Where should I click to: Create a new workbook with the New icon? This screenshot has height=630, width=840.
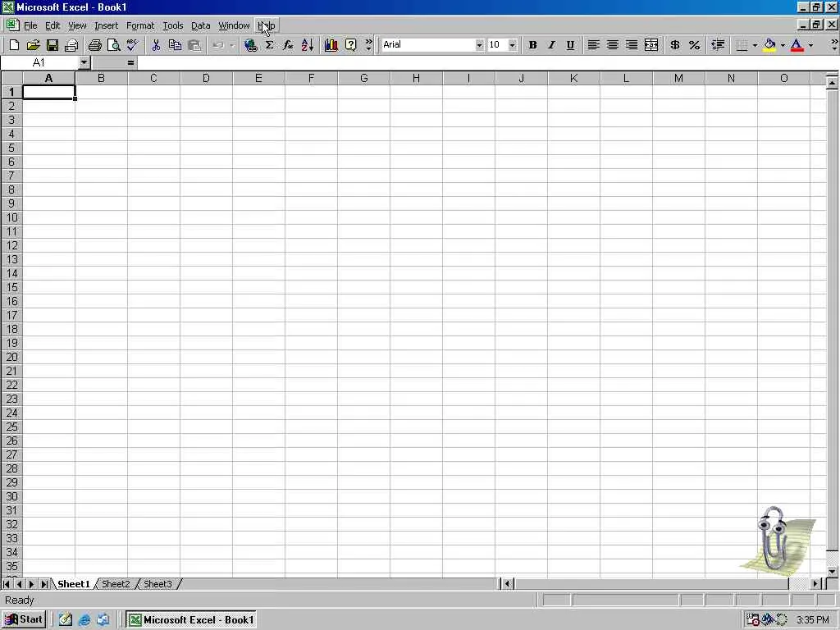tap(15, 45)
